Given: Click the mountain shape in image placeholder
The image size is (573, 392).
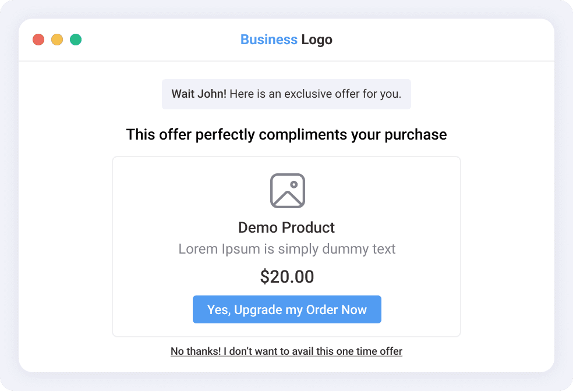Looking at the screenshot, I should tap(288, 198).
